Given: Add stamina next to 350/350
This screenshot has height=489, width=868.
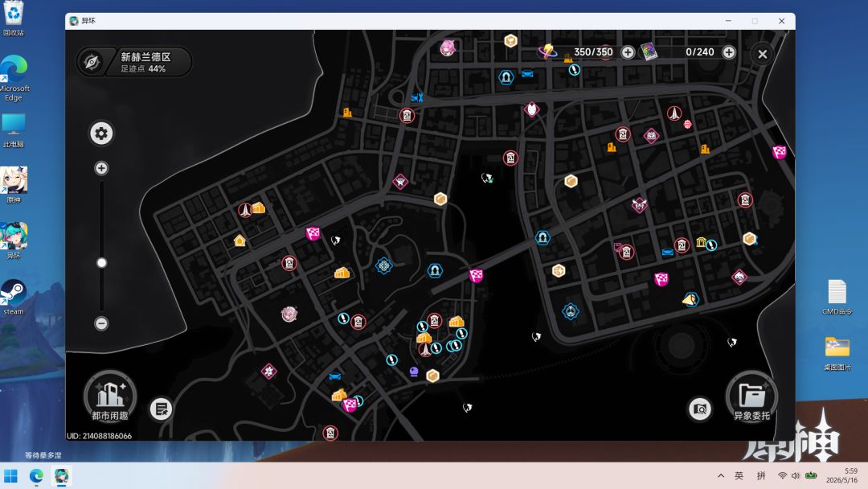Looking at the screenshot, I should coord(627,52).
